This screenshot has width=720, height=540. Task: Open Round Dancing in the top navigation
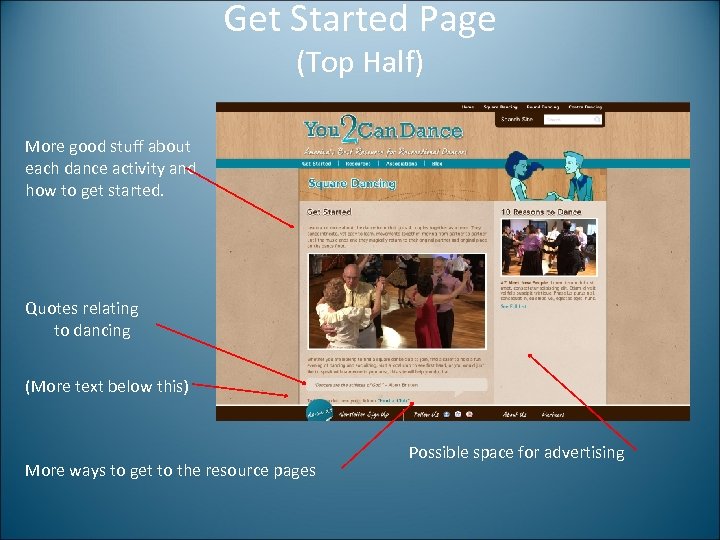click(x=543, y=107)
